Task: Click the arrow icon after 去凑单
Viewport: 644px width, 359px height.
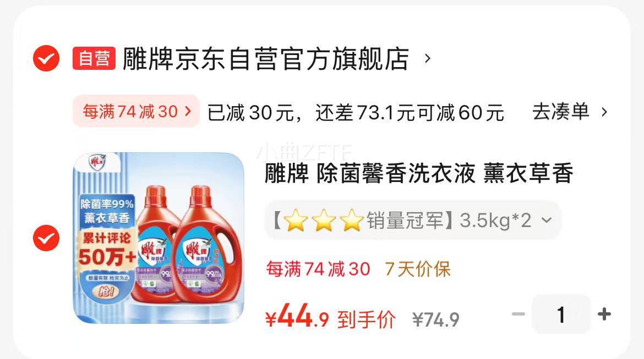Action: coord(604,112)
